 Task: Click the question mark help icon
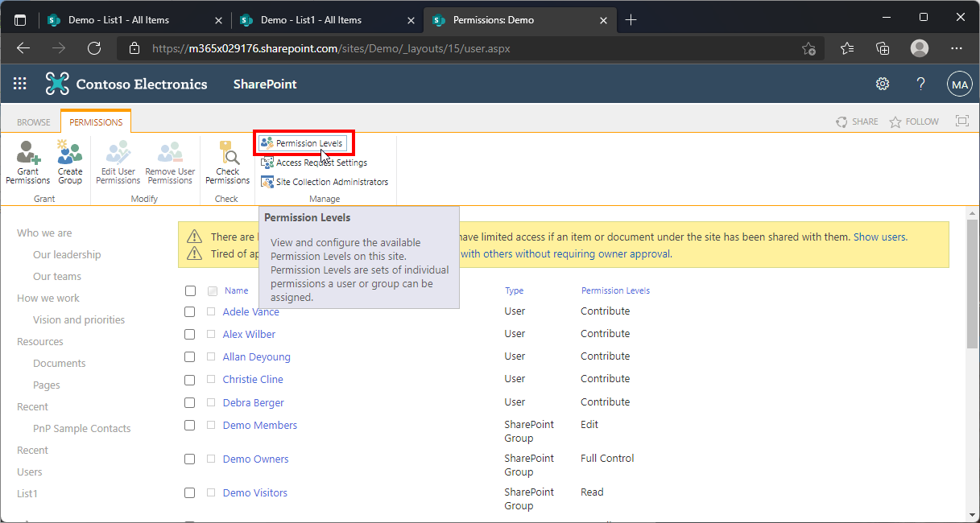tap(921, 84)
